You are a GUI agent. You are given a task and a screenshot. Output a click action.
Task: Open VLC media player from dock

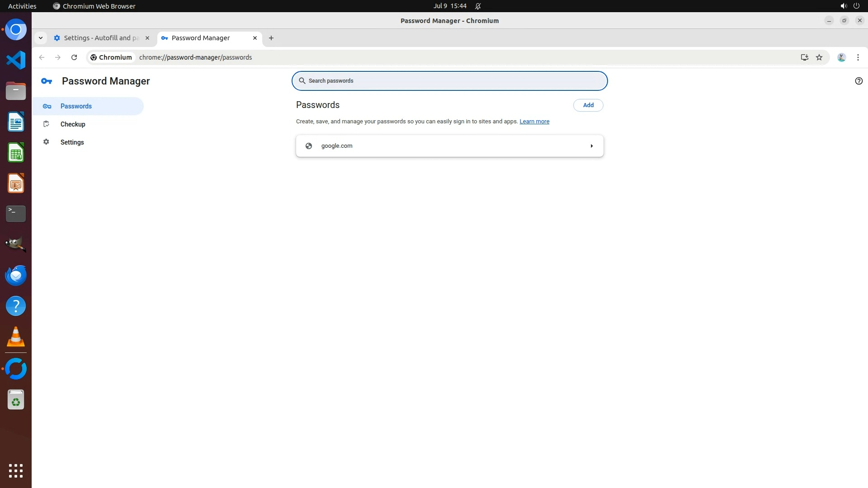point(16,337)
